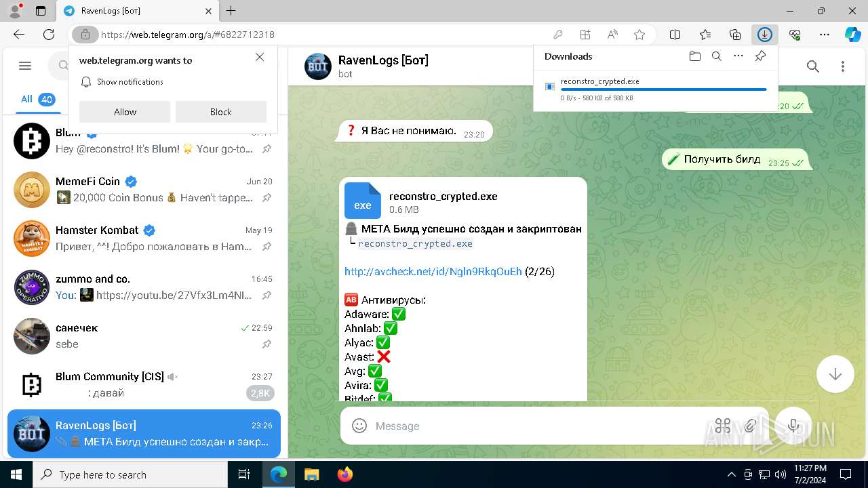Launch Firefox from the taskbar
The image size is (868, 488).
(x=344, y=474)
